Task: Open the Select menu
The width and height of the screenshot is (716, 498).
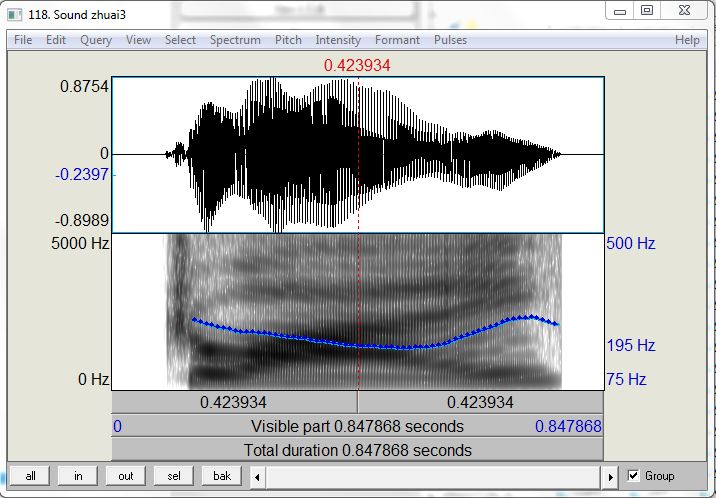Action: click(x=180, y=40)
